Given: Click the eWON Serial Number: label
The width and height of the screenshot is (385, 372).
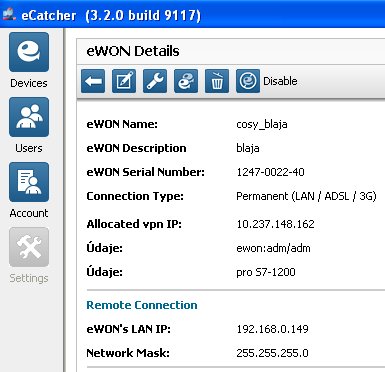Looking at the screenshot, I should click(x=145, y=172).
